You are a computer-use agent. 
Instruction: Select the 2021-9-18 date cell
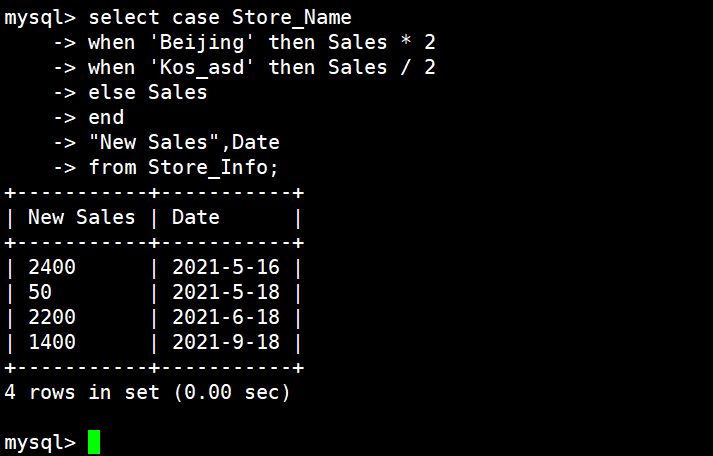225,342
